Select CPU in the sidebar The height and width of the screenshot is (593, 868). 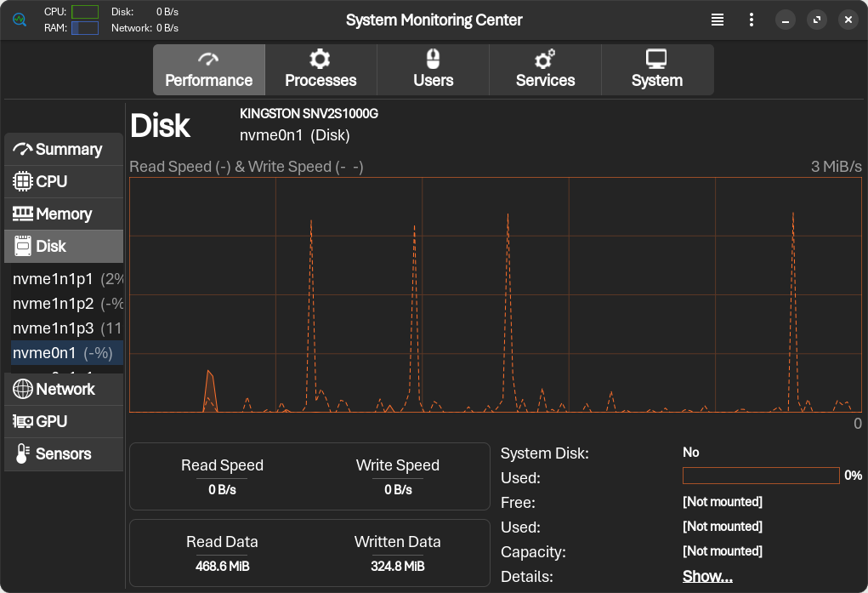[x=64, y=182]
